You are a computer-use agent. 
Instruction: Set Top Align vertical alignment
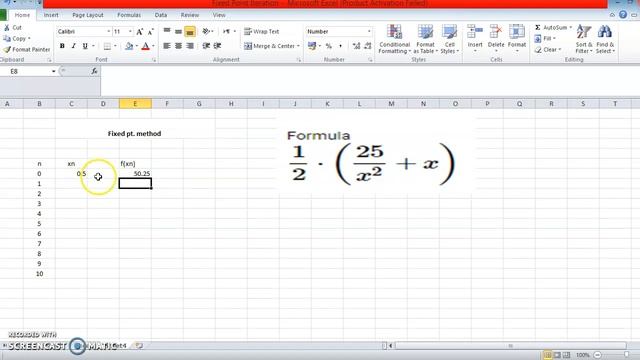click(167, 31)
